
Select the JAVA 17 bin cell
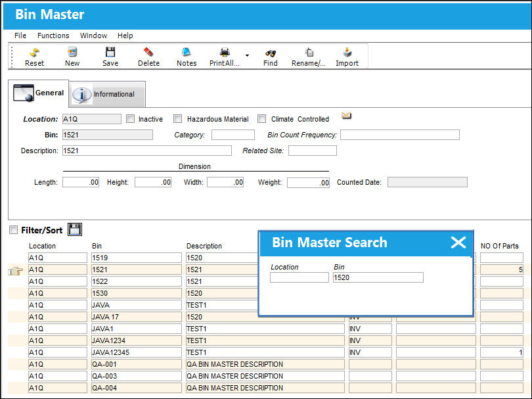(x=137, y=317)
